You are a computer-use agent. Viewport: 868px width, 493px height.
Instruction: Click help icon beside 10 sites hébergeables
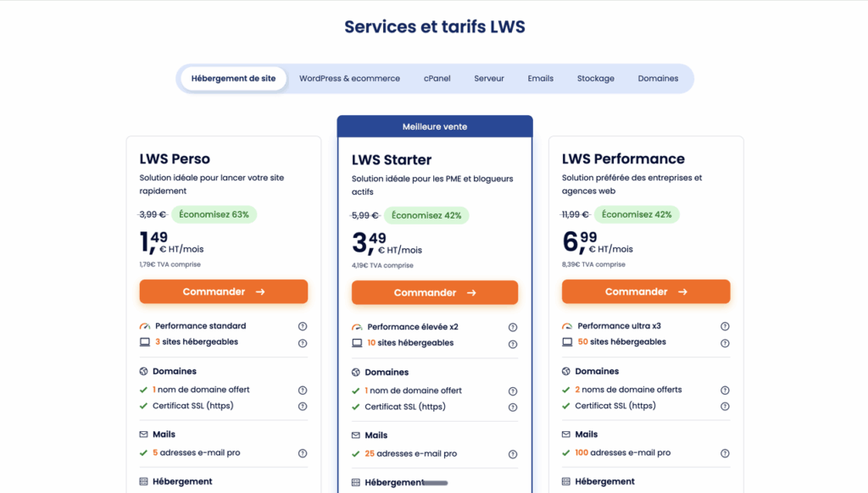point(513,344)
